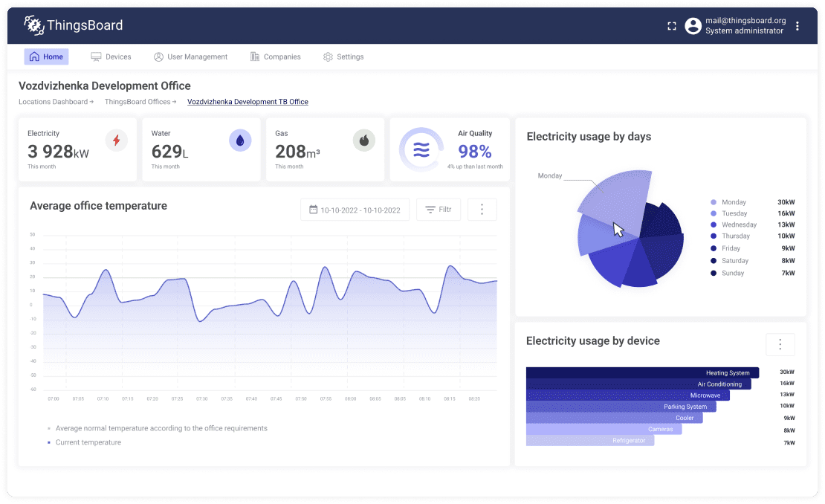This screenshot has width=825, height=504.
Task: Follow Vozdvizhenka Development TB Office breadcrumb link
Action: point(247,102)
